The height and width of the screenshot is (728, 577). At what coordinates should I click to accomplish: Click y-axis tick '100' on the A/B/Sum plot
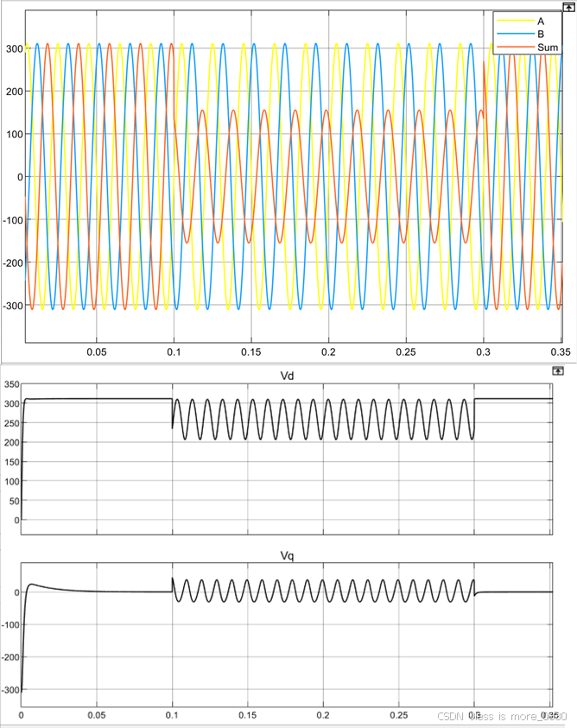pyautogui.click(x=15, y=134)
